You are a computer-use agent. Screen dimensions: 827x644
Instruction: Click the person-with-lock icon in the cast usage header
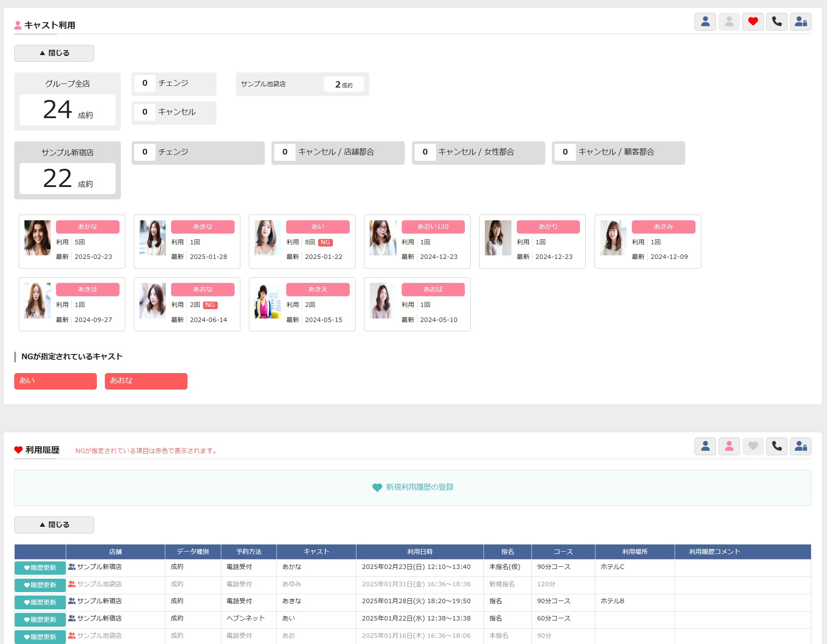pyautogui.click(x=801, y=22)
